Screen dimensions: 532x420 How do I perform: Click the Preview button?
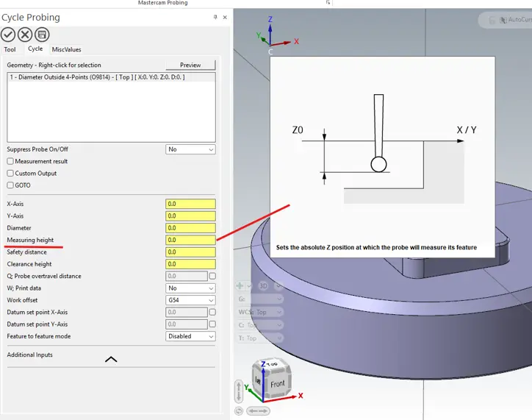(x=190, y=65)
